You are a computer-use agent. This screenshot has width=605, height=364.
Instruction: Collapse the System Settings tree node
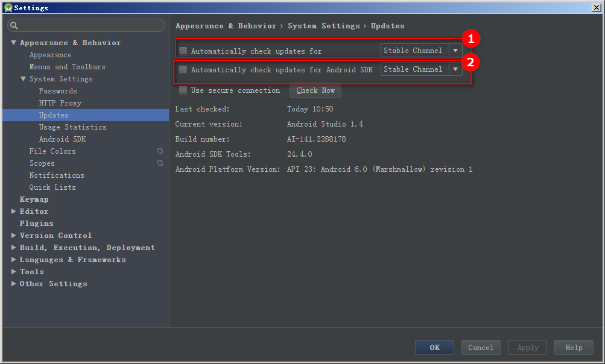coord(23,79)
